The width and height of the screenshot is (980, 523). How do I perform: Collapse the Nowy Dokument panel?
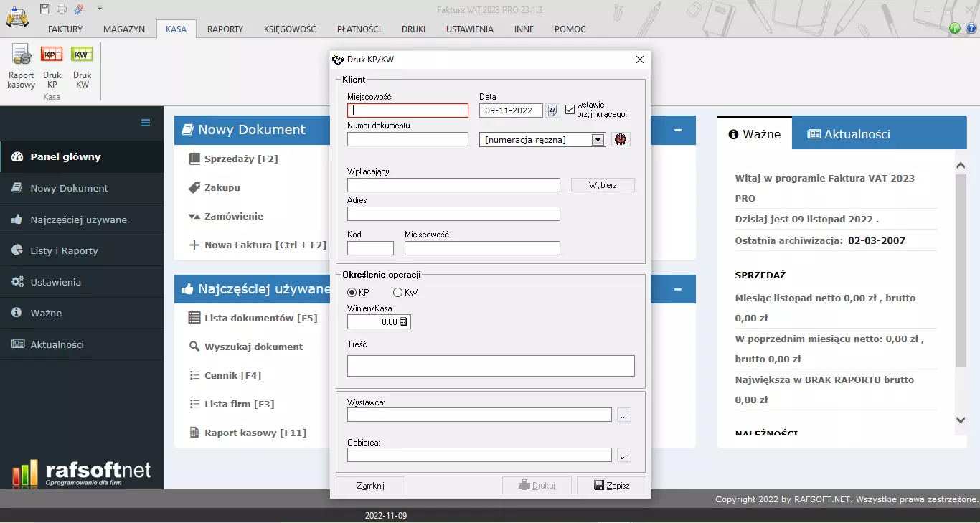pyautogui.click(x=678, y=131)
